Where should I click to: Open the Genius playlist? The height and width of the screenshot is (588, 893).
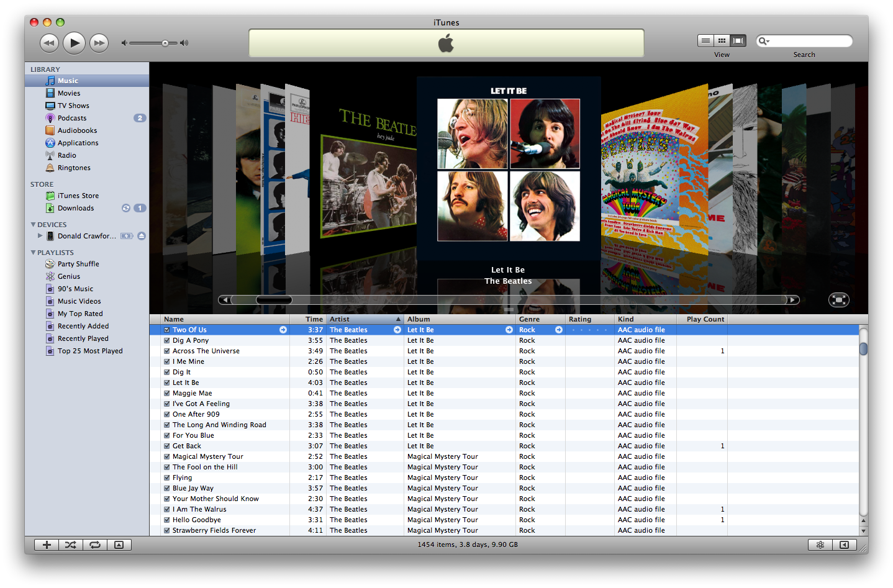click(x=87, y=276)
